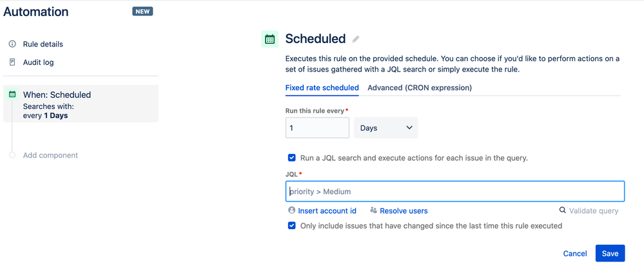Focus the Run this rule every number field

pos(317,128)
